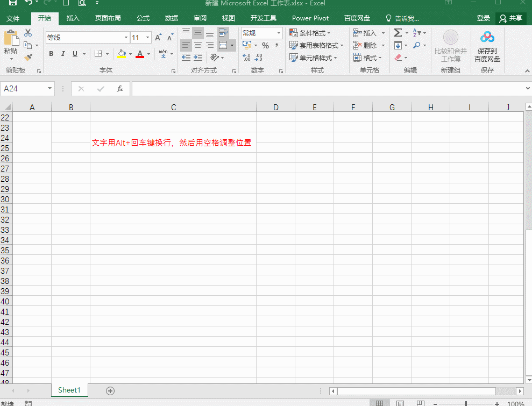The height and width of the screenshot is (406, 532).
Task: Open the 常规 number format dropdown
Action: tap(279, 33)
